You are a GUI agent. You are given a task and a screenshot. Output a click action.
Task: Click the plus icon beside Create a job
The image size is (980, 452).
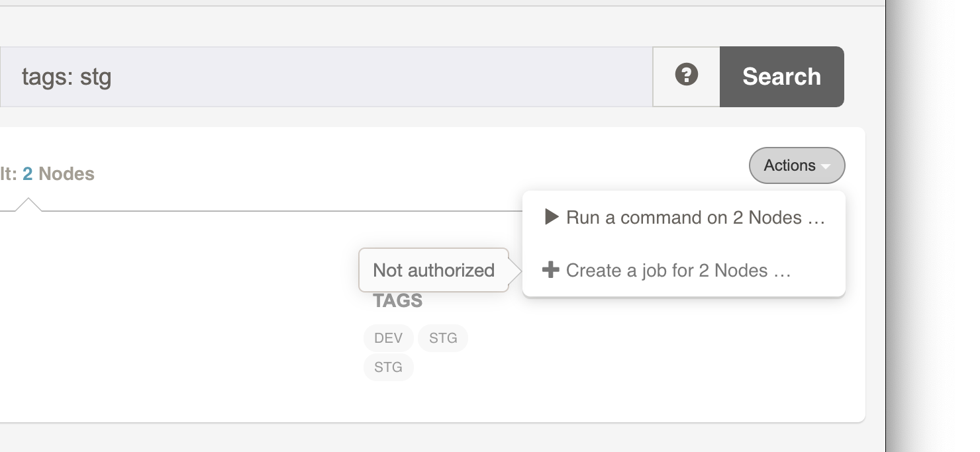pyautogui.click(x=550, y=270)
